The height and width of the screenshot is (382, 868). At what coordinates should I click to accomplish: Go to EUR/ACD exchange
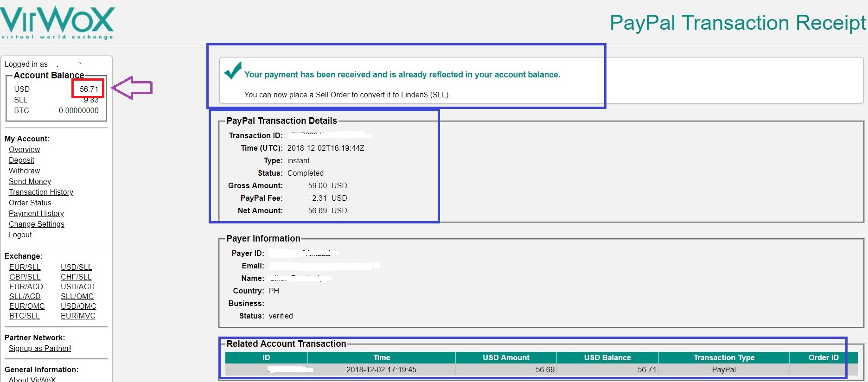(x=26, y=286)
